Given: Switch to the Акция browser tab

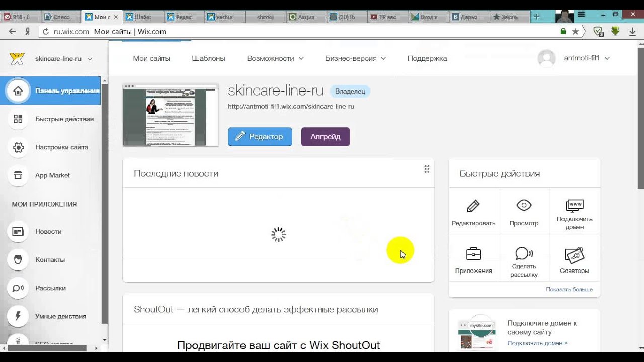Looking at the screenshot, I should (306, 17).
